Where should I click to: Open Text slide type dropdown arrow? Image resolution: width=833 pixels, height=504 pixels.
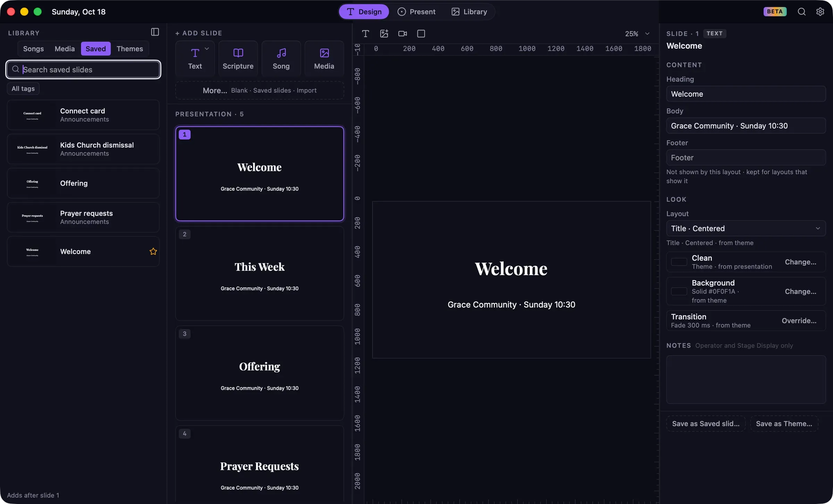tap(207, 49)
